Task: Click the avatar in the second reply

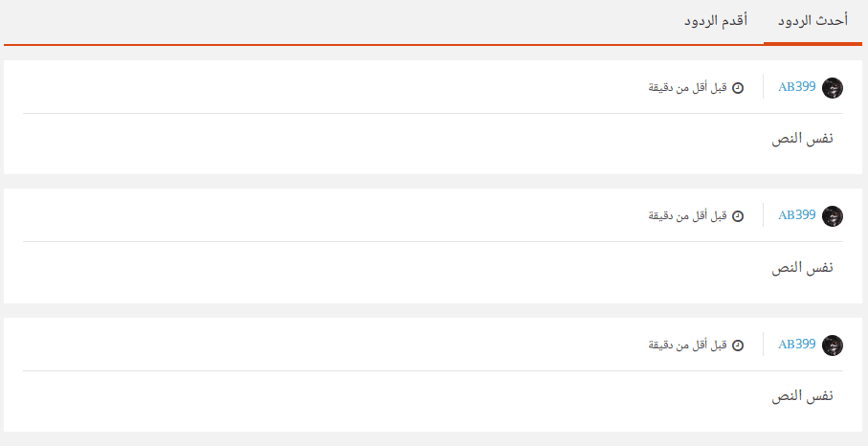Action: click(x=833, y=216)
